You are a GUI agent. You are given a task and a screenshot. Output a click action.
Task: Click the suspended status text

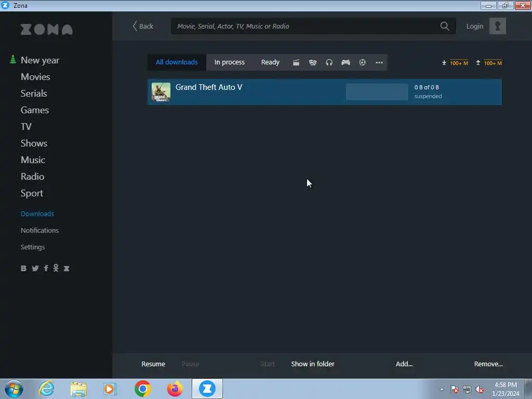tap(428, 96)
